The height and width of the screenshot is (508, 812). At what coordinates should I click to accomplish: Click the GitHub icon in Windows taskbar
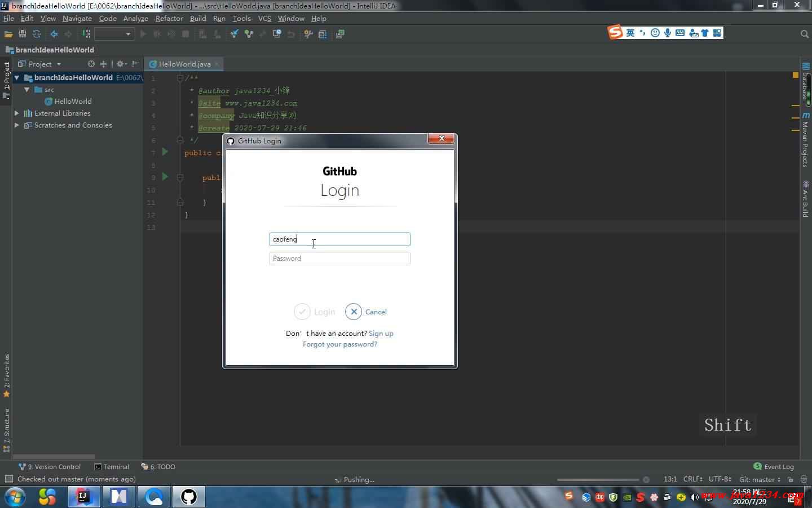(x=188, y=497)
